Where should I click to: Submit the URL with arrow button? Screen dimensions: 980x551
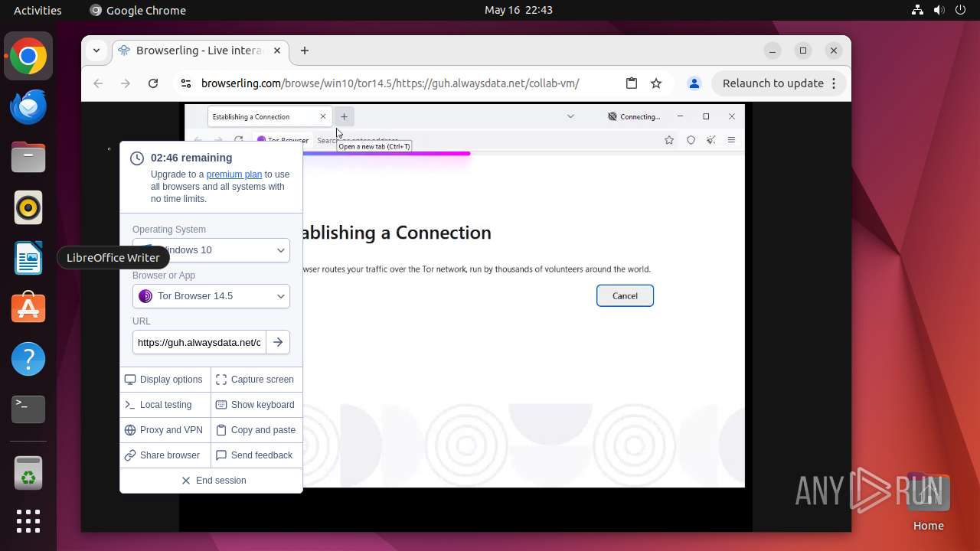coord(278,342)
